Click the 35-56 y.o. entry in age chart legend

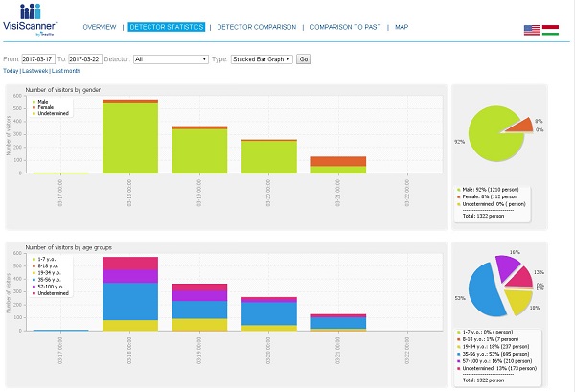(x=48, y=280)
